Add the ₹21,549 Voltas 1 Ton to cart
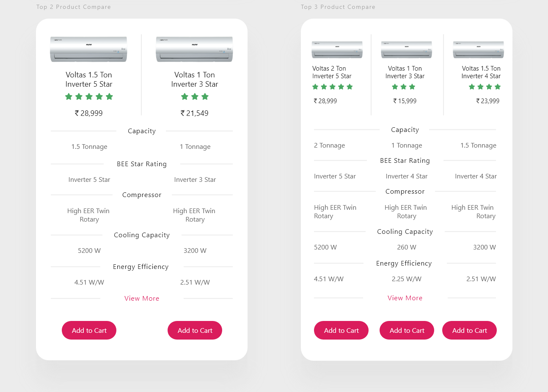The width and height of the screenshot is (548, 392). click(195, 330)
